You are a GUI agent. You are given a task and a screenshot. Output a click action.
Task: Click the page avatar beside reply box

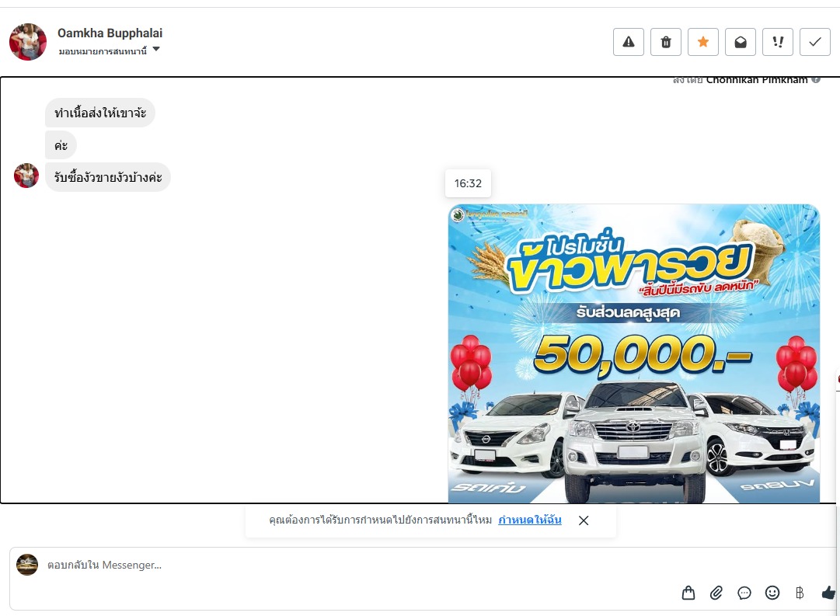26,565
